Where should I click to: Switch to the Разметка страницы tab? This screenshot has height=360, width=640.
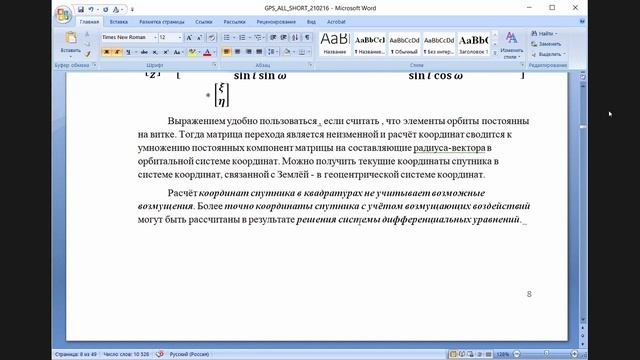click(162, 22)
